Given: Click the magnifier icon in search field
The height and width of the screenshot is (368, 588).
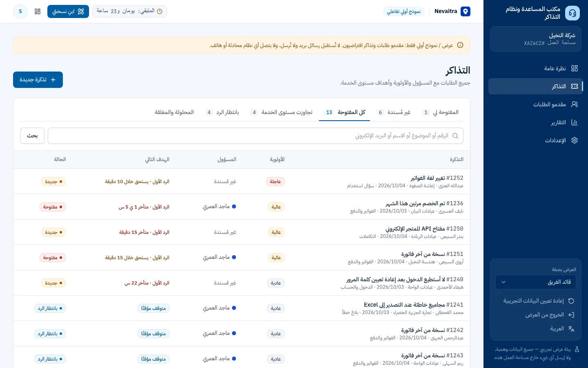Looking at the screenshot, I should 455,136.
